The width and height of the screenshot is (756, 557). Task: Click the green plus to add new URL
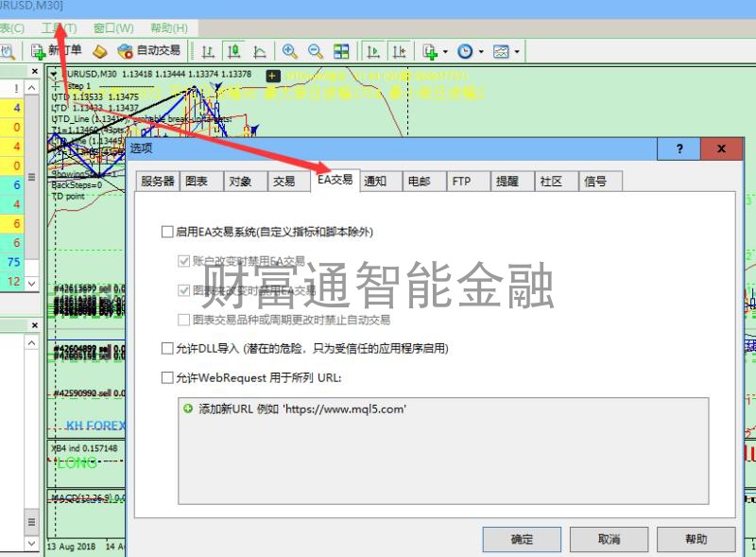(x=187, y=409)
